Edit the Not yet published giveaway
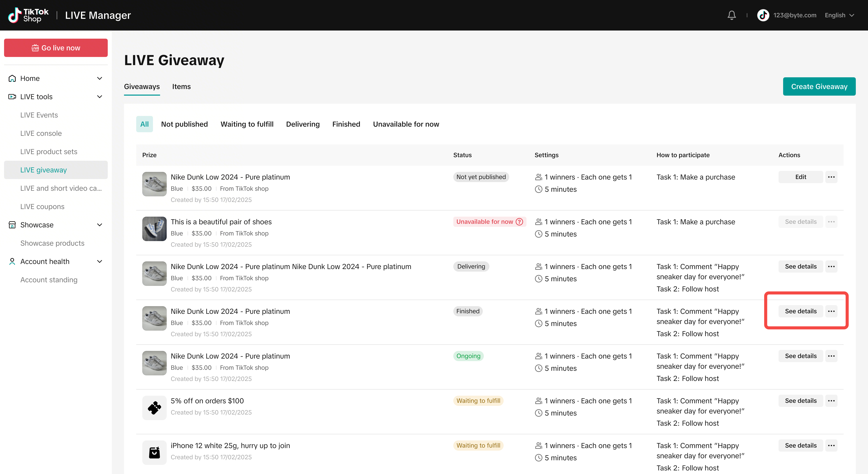This screenshot has width=868, height=474. tap(801, 177)
